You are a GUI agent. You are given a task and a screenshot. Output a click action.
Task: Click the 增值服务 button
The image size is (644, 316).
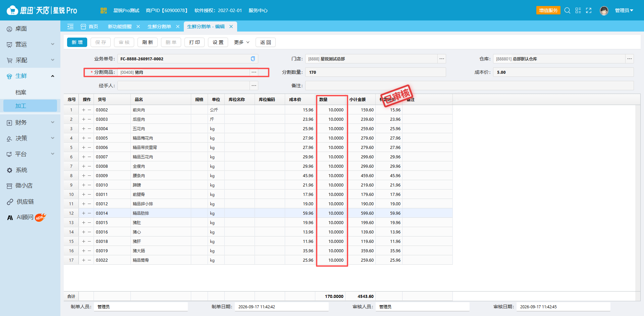click(x=548, y=10)
